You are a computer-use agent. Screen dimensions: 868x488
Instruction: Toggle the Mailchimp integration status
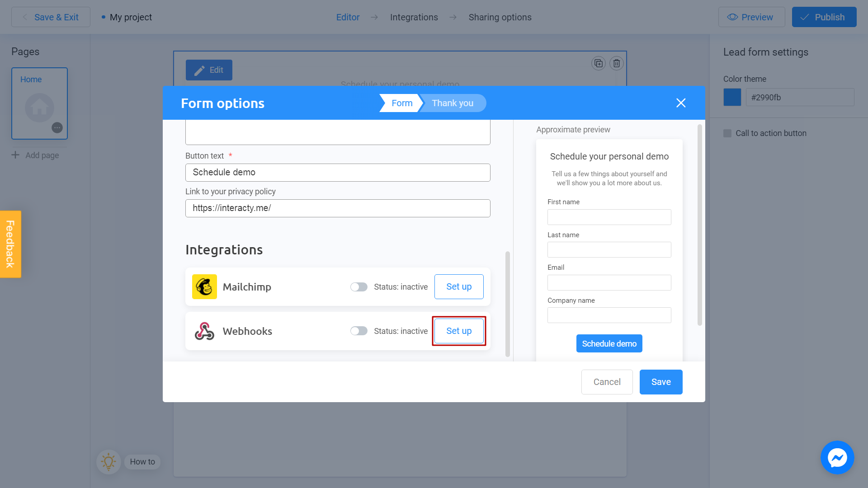click(x=358, y=286)
